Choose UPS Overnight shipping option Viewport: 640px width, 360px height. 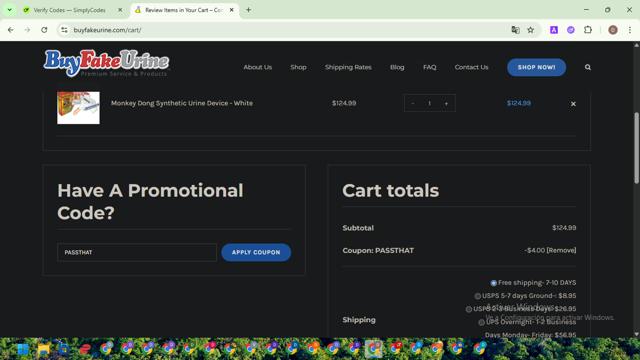(x=482, y=322)
